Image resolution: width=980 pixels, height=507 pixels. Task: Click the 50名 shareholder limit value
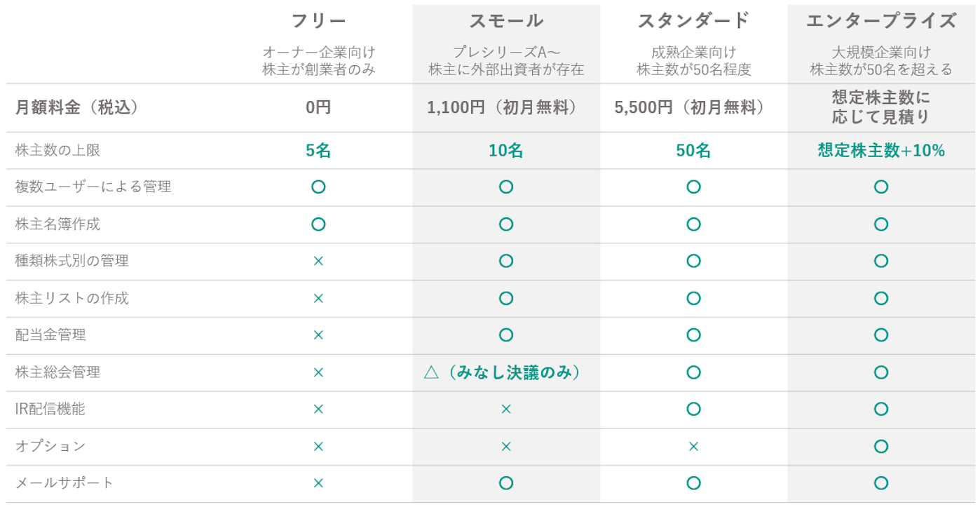(x=693, y=151)
